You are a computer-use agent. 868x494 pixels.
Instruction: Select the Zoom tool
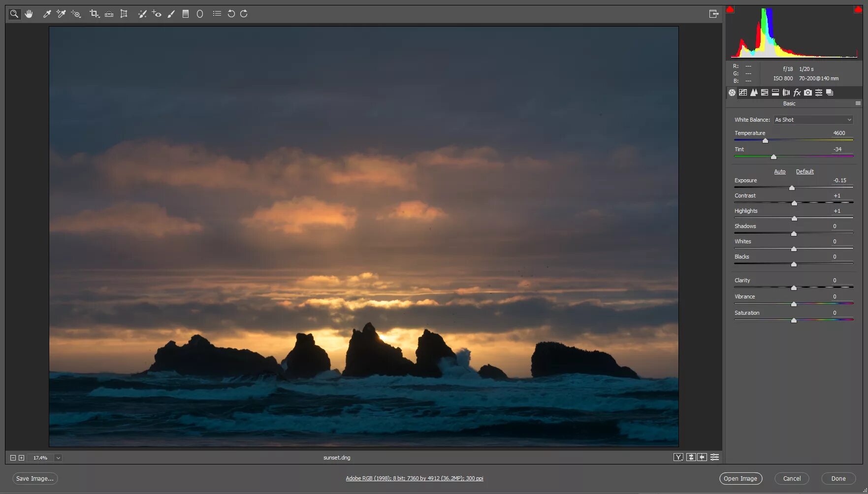[14, 14]
